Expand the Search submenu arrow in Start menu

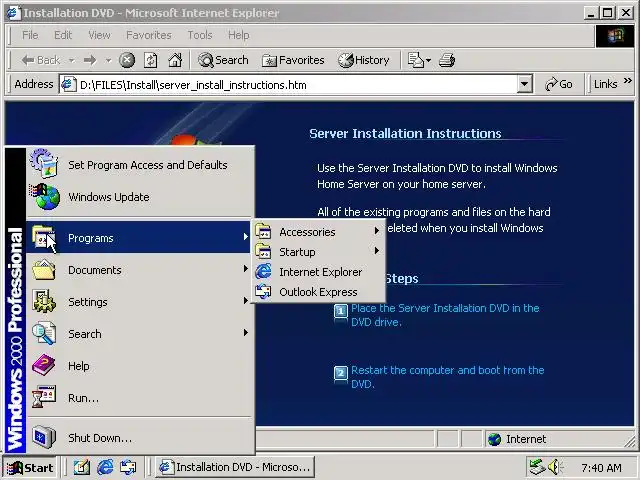pyautogui.click(x=246, y=333)
